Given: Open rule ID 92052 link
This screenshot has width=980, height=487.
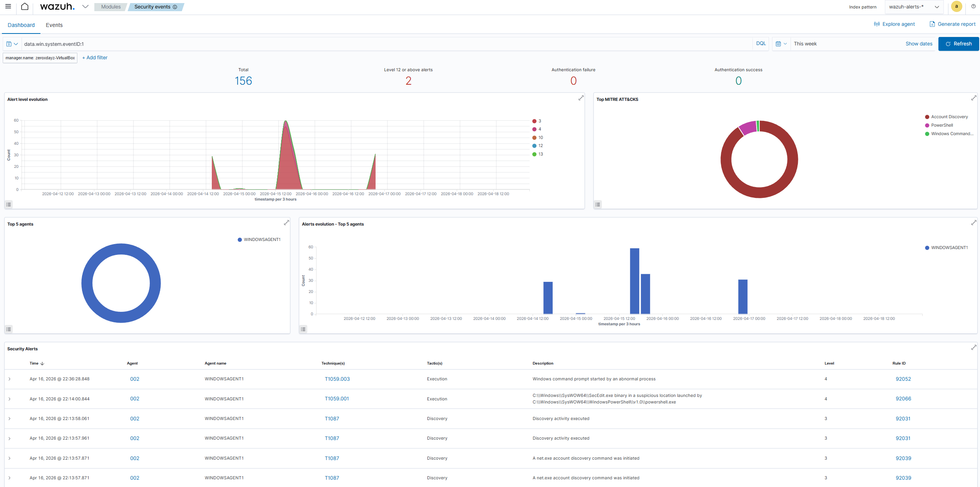Looking at the screenshot, I should pos(903,379).
